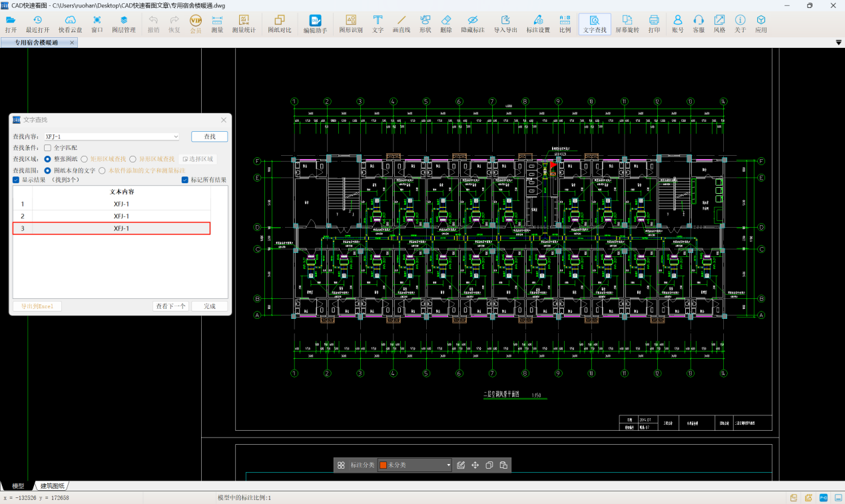
Task: Select the third XFJ-1 result row
Action: click(121, 228)
